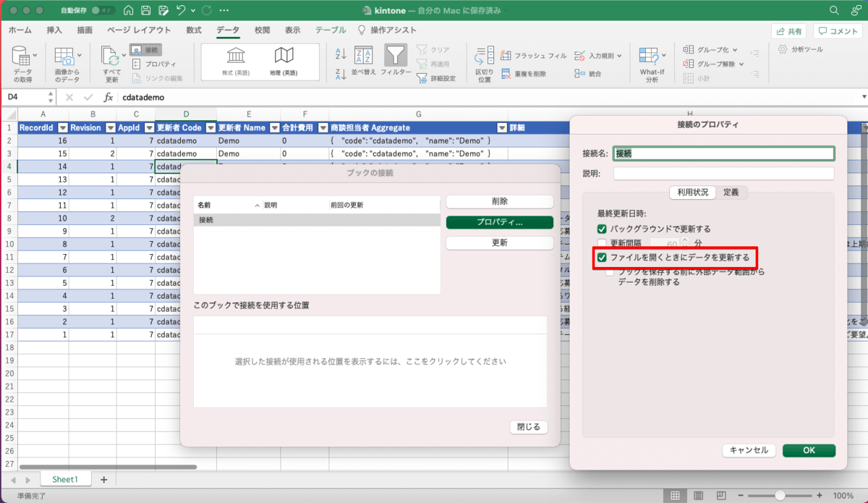Open the 並べ替え sort dialog
Image resolution: width=868 pixels, height=503 pixels.
pos(364,62)
